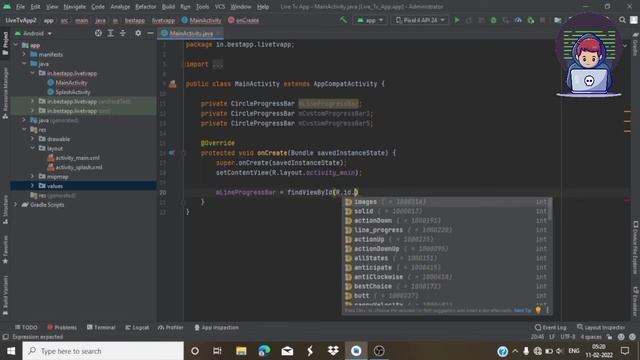
Task: Toggle the Structure side tab
Action: click(5, 210)
